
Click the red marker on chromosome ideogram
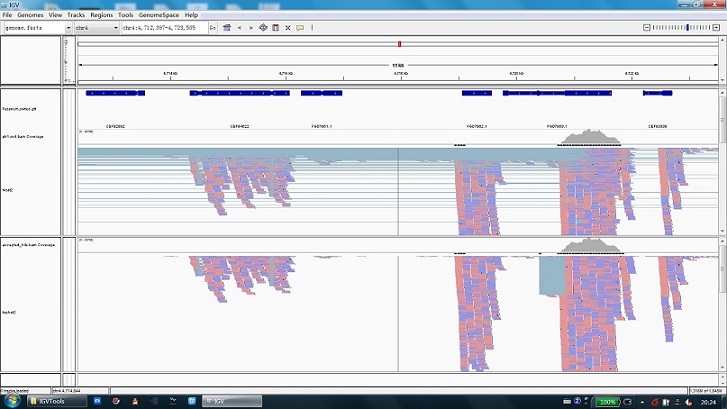pyautogui.click(x=399, y=44)
